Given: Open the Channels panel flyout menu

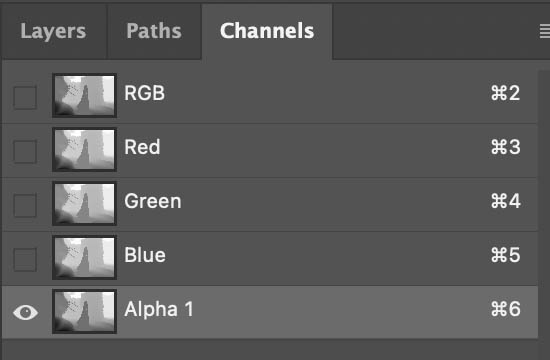Looking at the screenshot, I should [545, 31].
